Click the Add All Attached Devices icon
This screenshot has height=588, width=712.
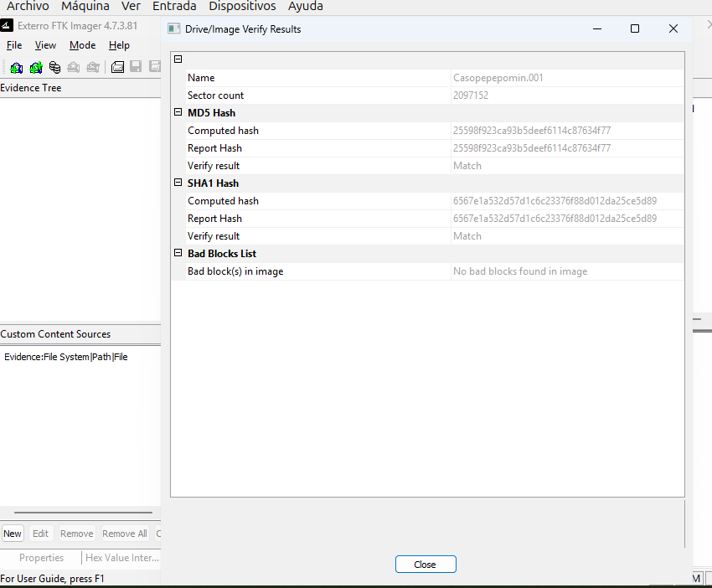coord(36,67)
